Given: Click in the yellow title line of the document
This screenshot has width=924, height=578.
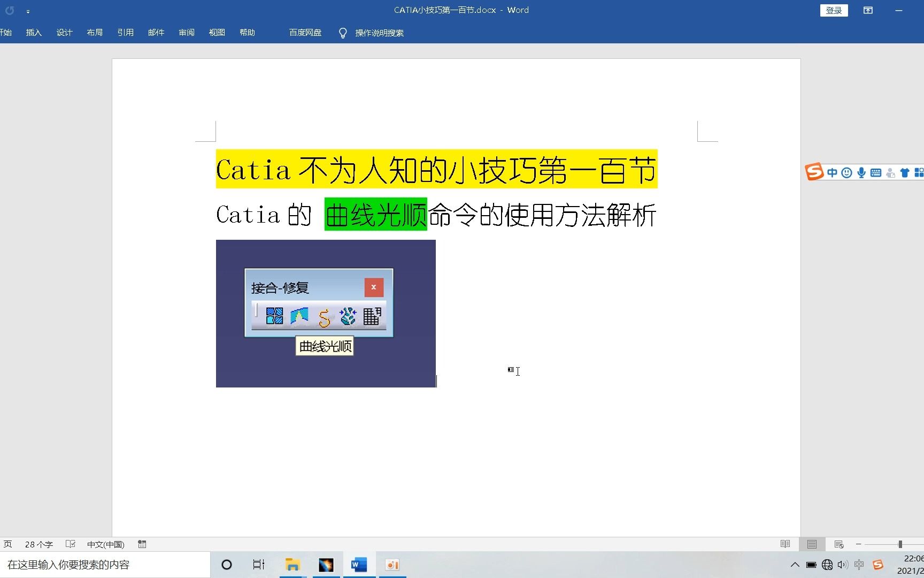Looking at the screenshot, I should point(436,170).
